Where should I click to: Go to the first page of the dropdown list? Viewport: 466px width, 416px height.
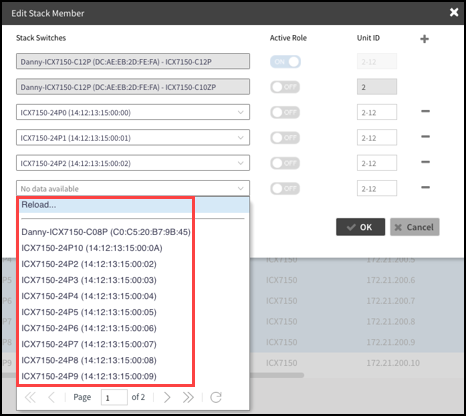click(x=30, y=397)
